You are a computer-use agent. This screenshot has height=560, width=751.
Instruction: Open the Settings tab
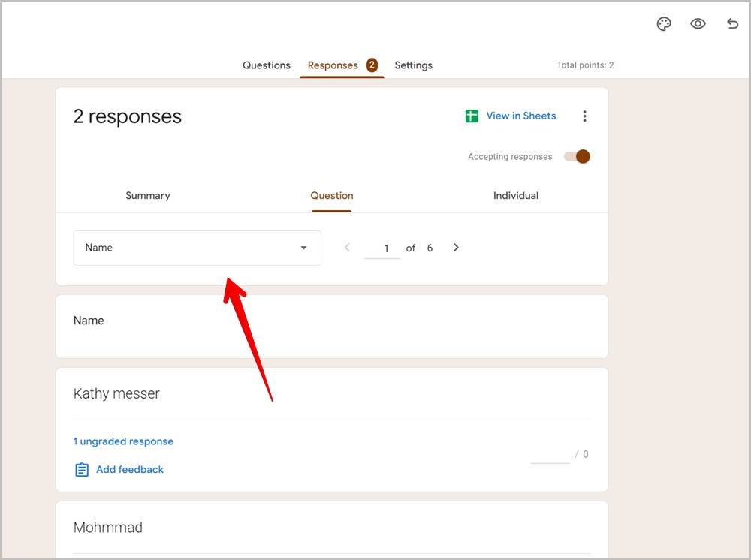pyautogui.click(x=413, y=65)
